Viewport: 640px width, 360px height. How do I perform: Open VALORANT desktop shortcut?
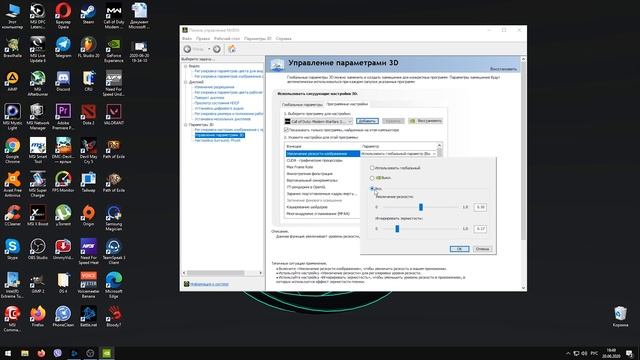(113, 115)
